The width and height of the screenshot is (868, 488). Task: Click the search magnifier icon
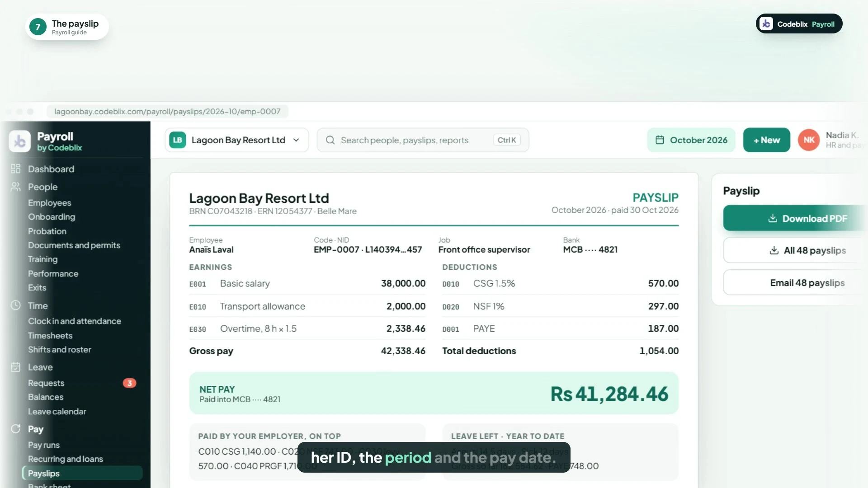[x=330, y=140]
